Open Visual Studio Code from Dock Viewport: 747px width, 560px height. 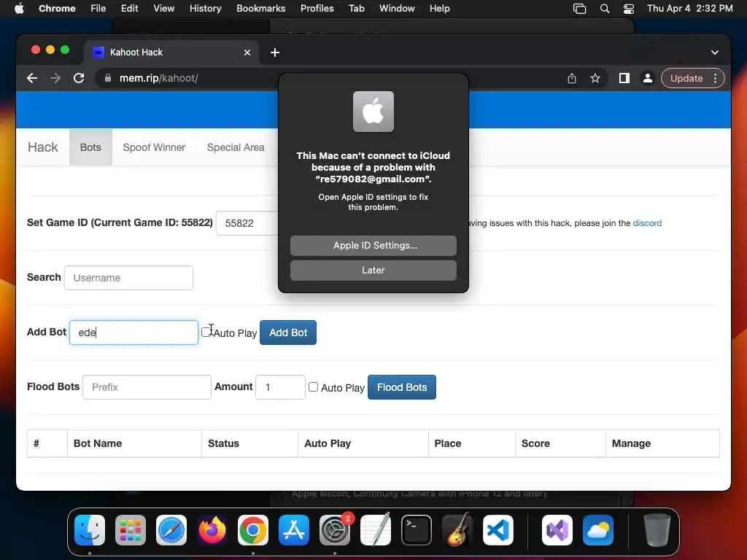pos(498,530)
